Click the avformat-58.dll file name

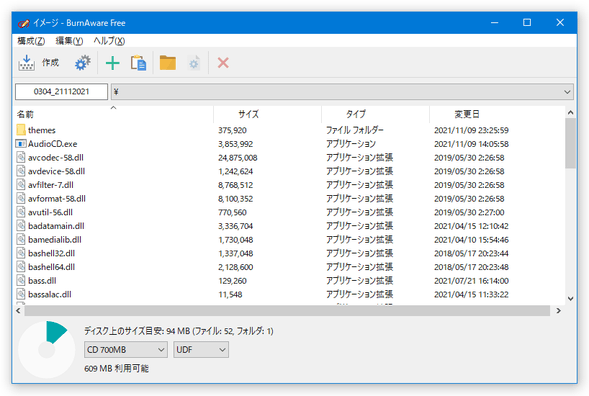(57, 199)
